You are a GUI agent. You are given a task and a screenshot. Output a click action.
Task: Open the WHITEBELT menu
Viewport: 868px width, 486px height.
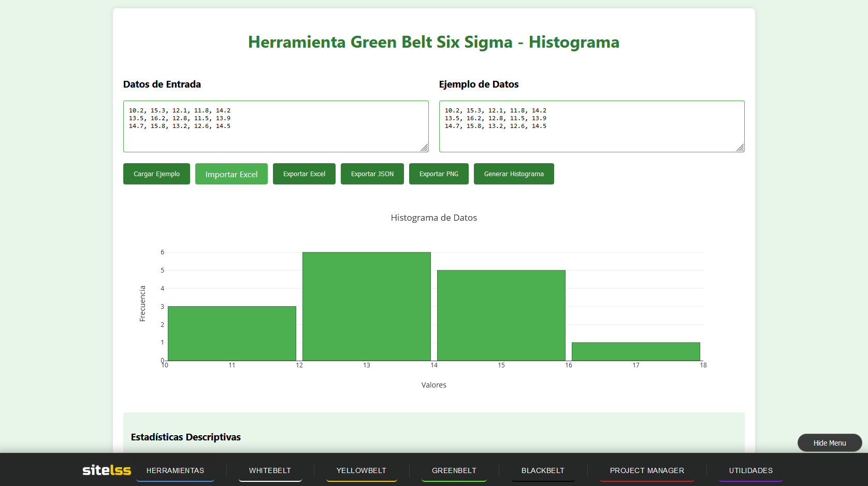[270, 470]
